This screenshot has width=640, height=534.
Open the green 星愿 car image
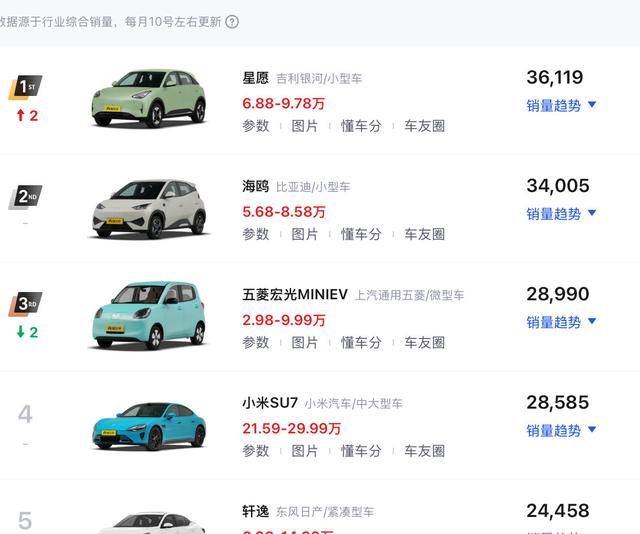click(149, 98)
